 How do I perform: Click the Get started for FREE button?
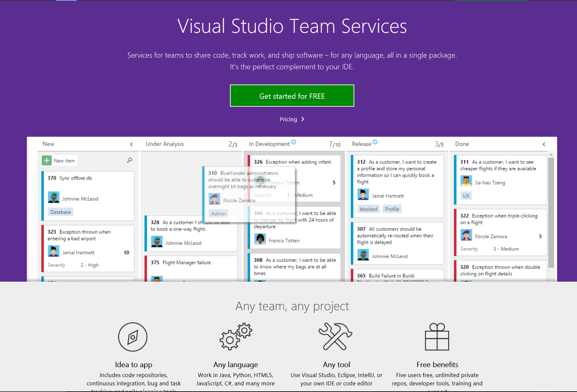click(x=292, y=96)
